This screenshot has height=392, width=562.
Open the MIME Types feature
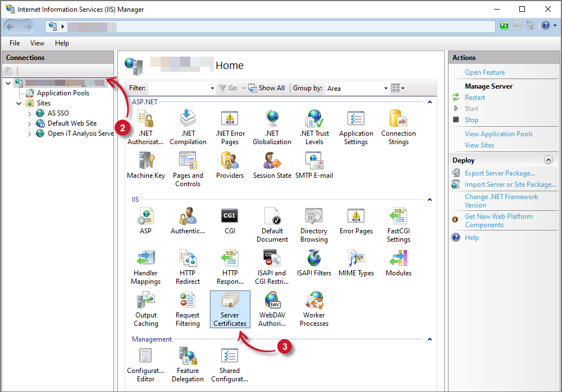tap(356, 260)
